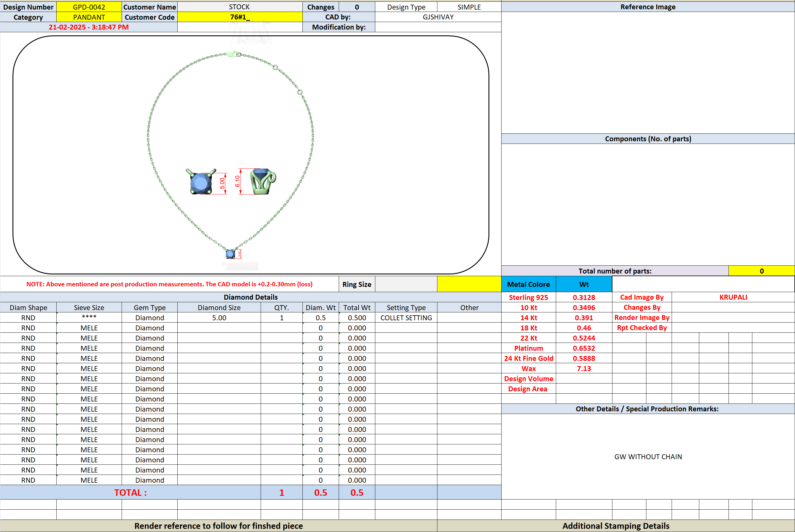
Task: Select the 14 Kt weight 0.391
Action: click(x=584, y=318)
